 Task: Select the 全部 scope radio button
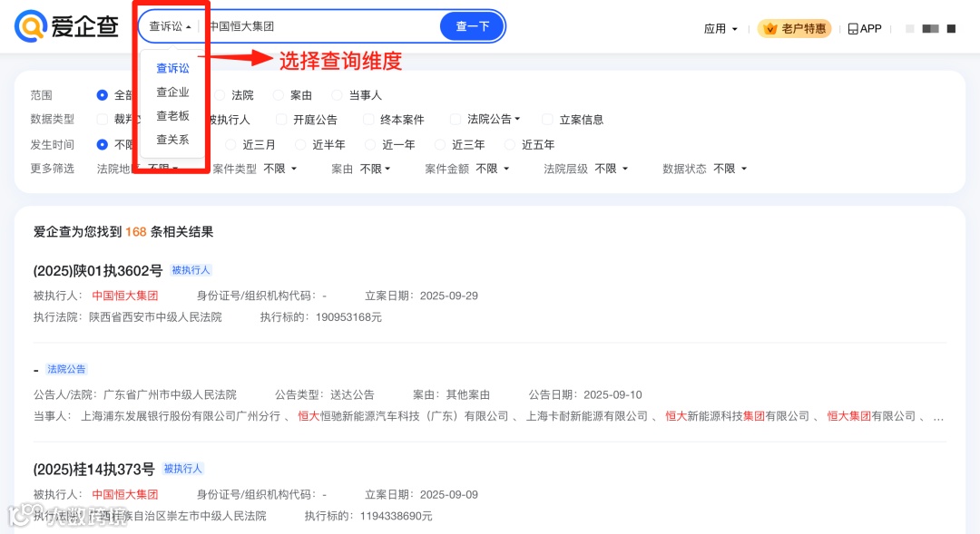click(x=103, y=95)
